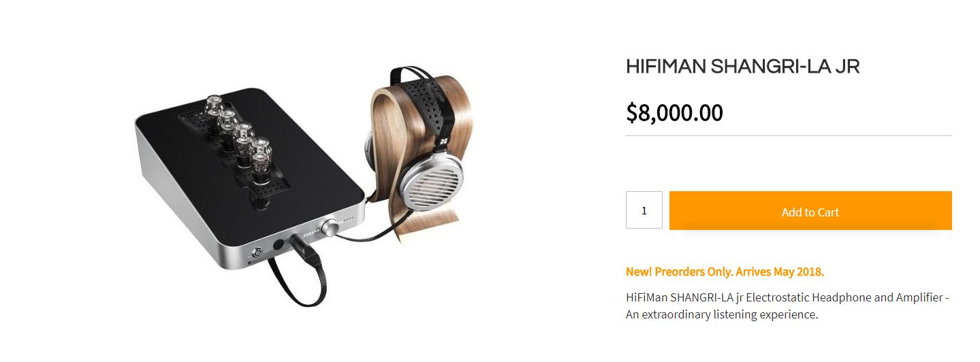Click the silver volume knob on amplifier
Viewport: 980px width, 362px height.
click(x=333, y=227)
